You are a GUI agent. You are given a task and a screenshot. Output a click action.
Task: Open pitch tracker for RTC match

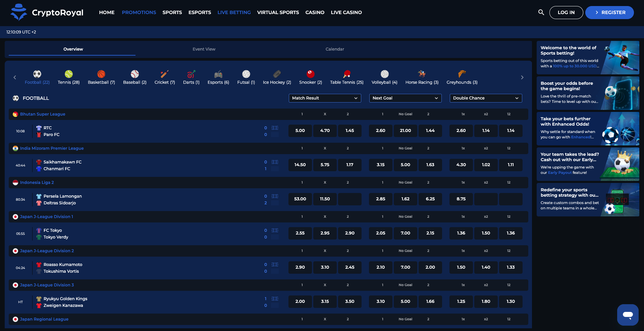(275, 128)
